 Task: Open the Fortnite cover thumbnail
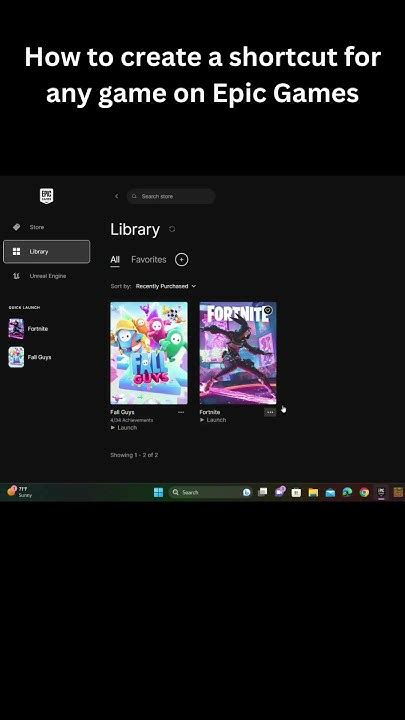coord(238,353)
